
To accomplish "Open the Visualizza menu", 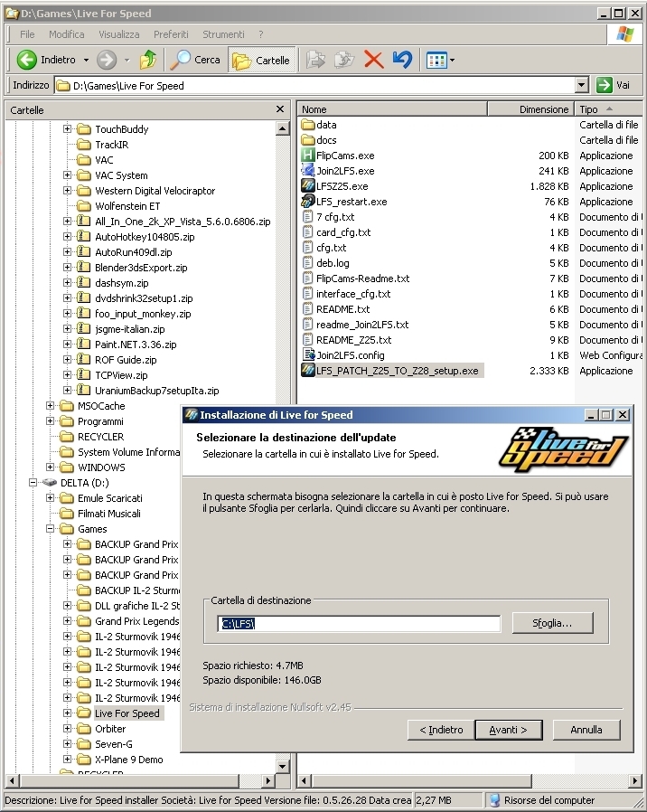I will click(119, 34).
